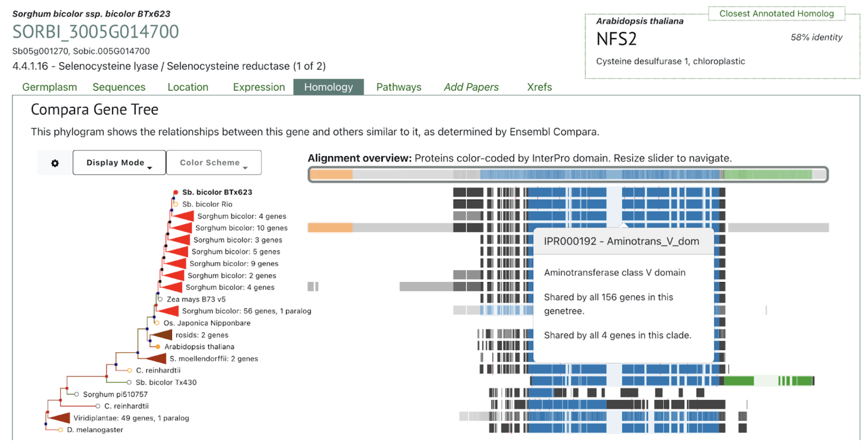Open the Display Mode dropdown

119,163
